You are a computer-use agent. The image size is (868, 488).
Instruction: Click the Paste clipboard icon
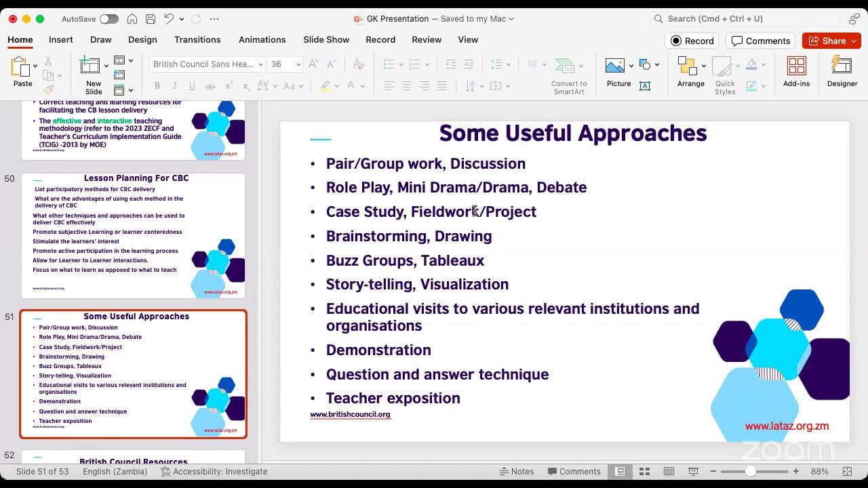20,66
